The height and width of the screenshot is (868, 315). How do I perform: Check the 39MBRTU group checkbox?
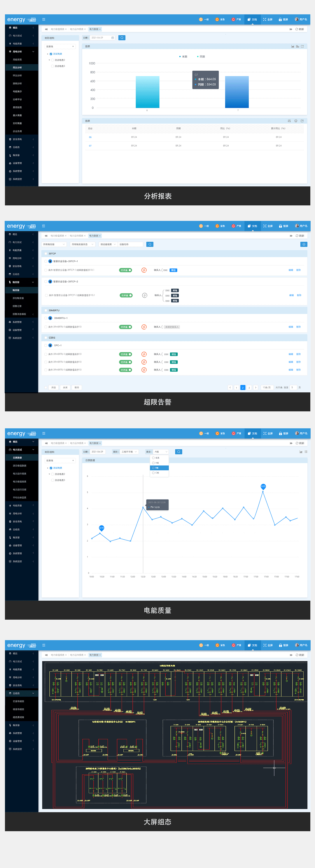[x=46, y=310]
